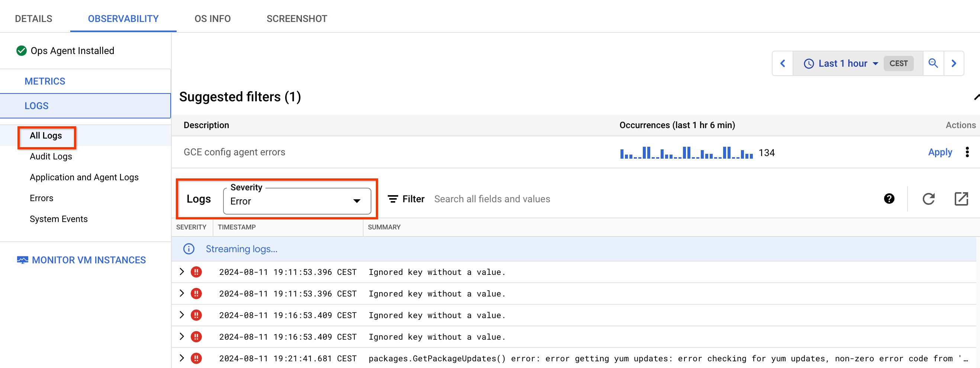The image size is (980, 368).
Task: Select Audit Logs in the sidebar
Action: point(51,156)
